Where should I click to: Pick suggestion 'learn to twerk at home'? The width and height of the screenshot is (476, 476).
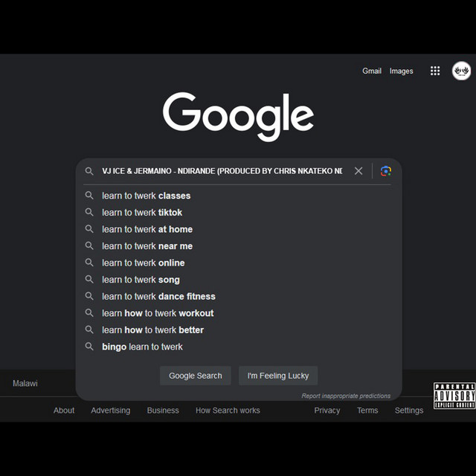point(147,229)
